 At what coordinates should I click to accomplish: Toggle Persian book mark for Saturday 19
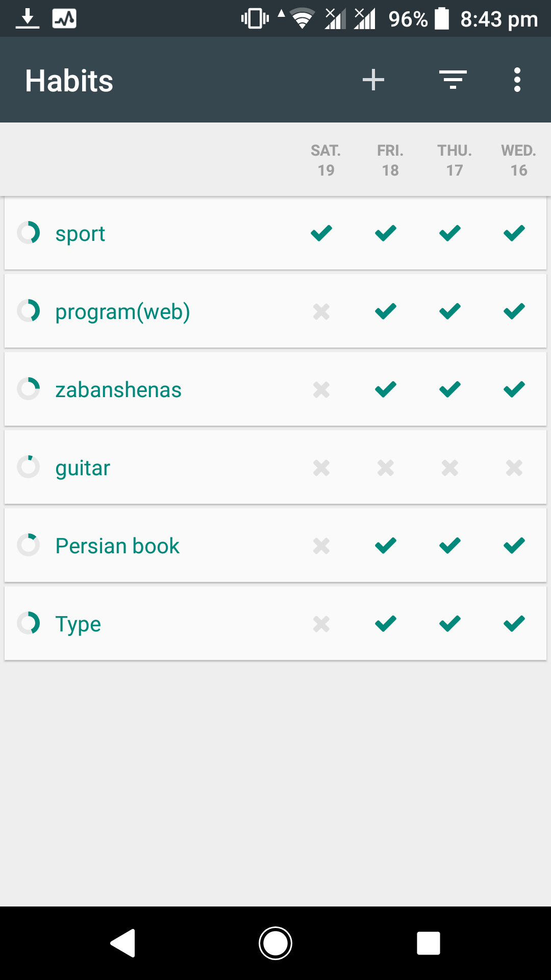click(321, 546)
